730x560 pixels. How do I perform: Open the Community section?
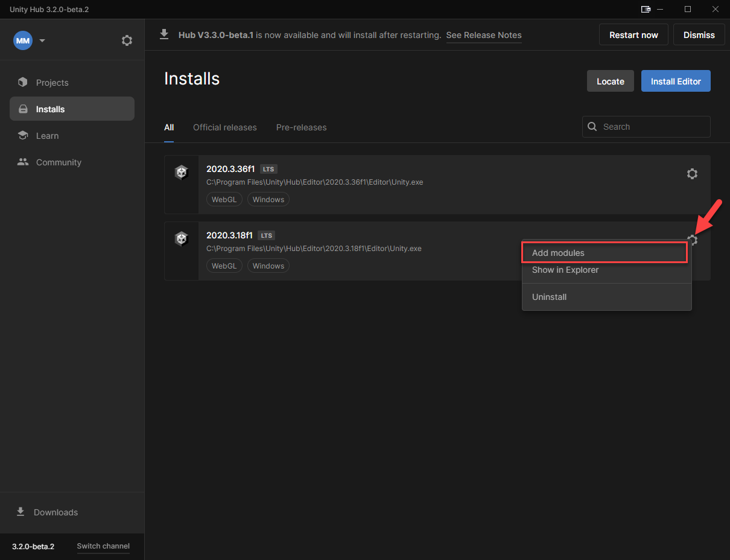coord(59,162)
